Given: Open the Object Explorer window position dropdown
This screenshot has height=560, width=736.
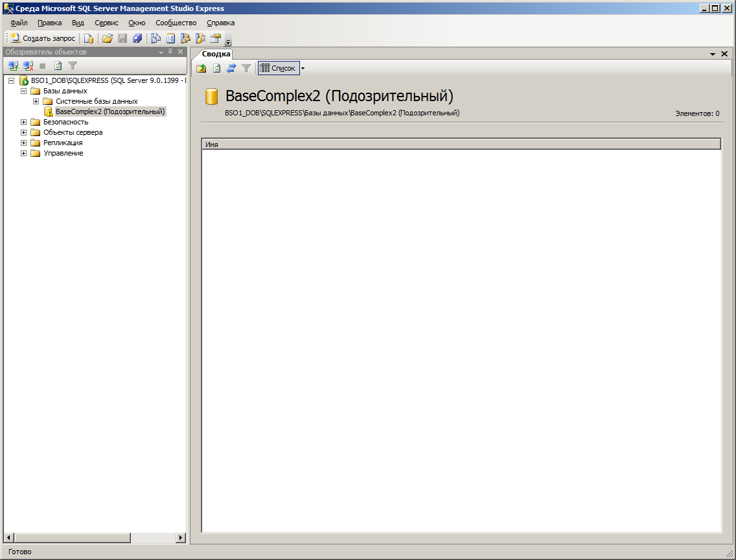Looking at the screenshot, I should tap(161, 52).
